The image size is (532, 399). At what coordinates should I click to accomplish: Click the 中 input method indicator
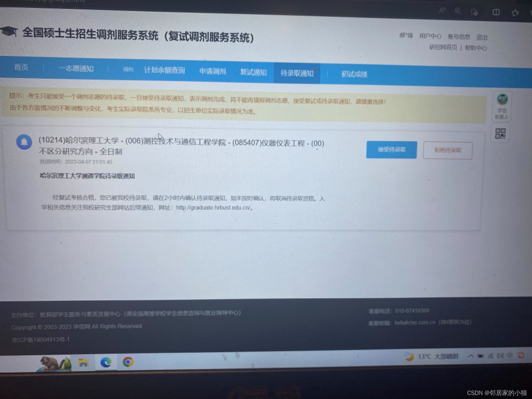tap(510, 355)
